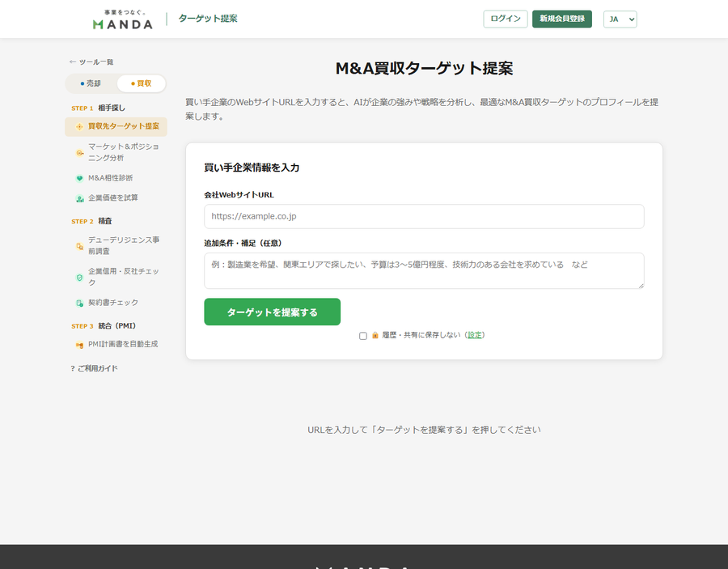
Task: Click the 買い手企業情報を入力 heading
Action: 252,168
